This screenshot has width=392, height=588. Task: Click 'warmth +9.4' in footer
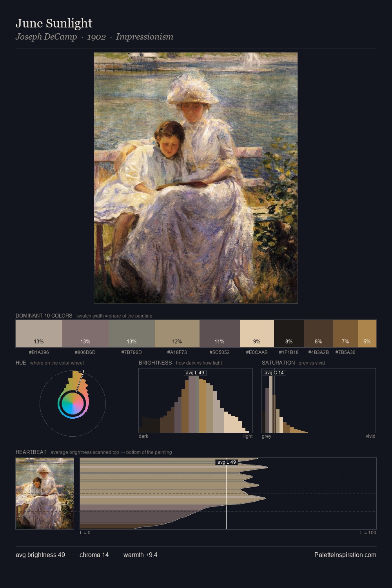[140, 555]
